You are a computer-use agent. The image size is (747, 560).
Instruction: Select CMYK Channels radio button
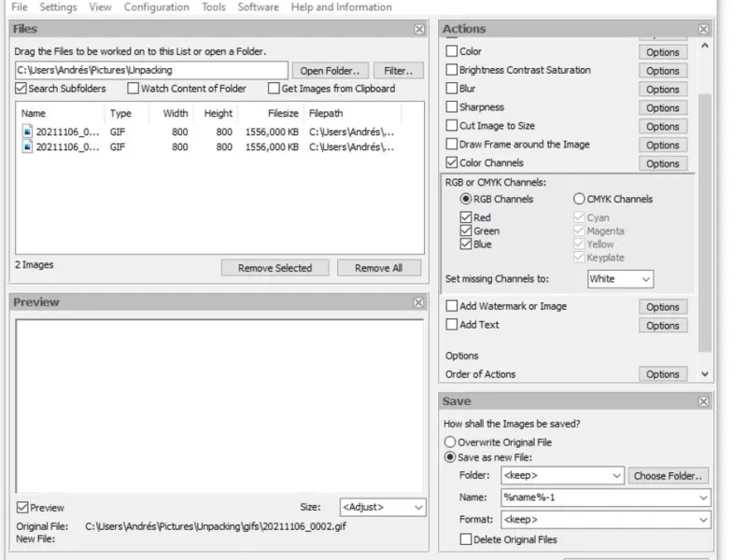point(579,199)
